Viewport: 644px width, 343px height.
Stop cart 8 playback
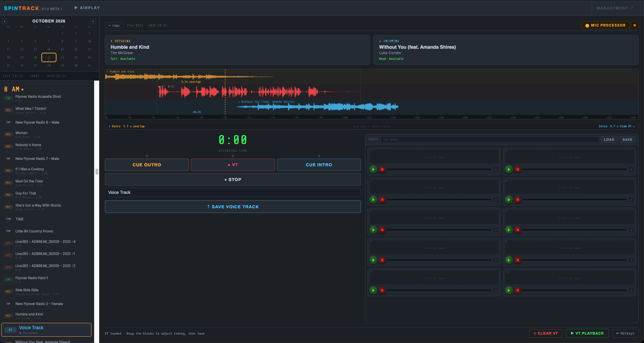(518, 260)
